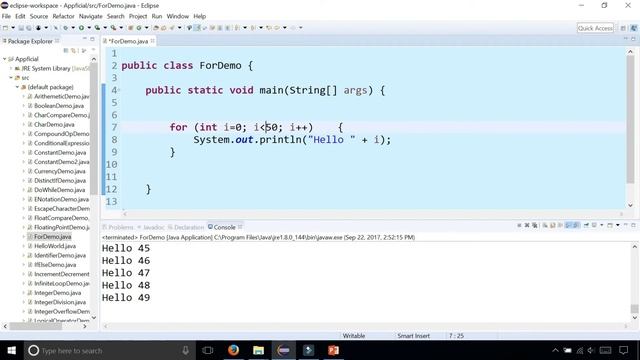Click the Display Selected Console icon
640x360 pixels.
(594, 225)
